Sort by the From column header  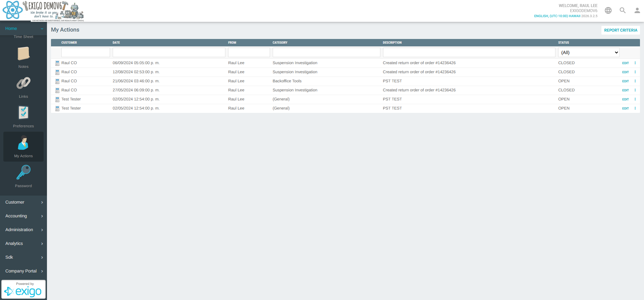pyautogui.click(x=232, y=43)
